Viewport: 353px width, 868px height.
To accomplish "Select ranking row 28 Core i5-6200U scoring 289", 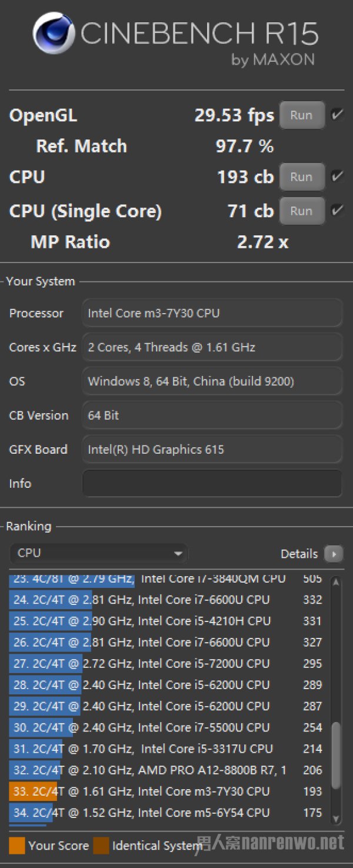I will coord(168,684).
